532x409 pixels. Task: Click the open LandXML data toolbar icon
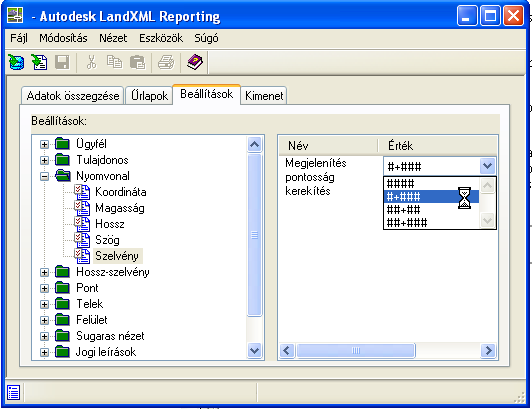[x=16, y=62]
